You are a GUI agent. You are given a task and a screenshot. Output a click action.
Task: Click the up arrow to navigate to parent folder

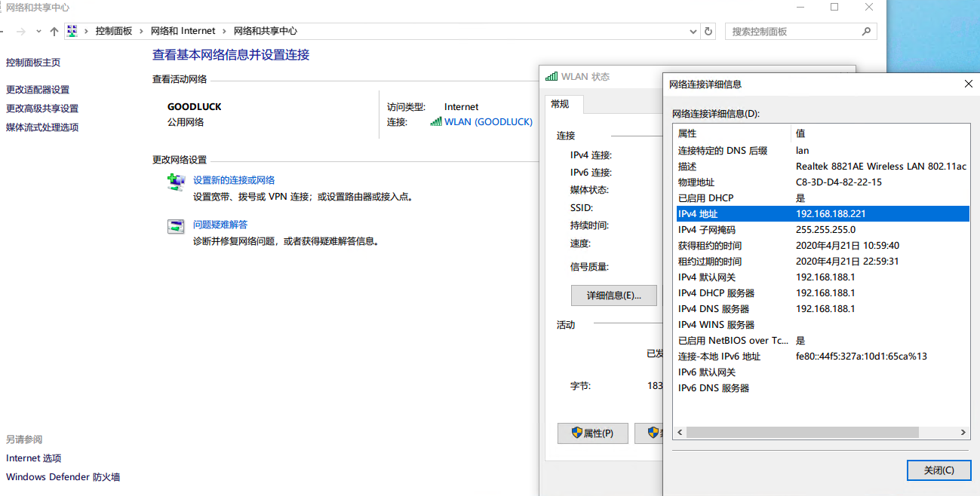(53, 31)
